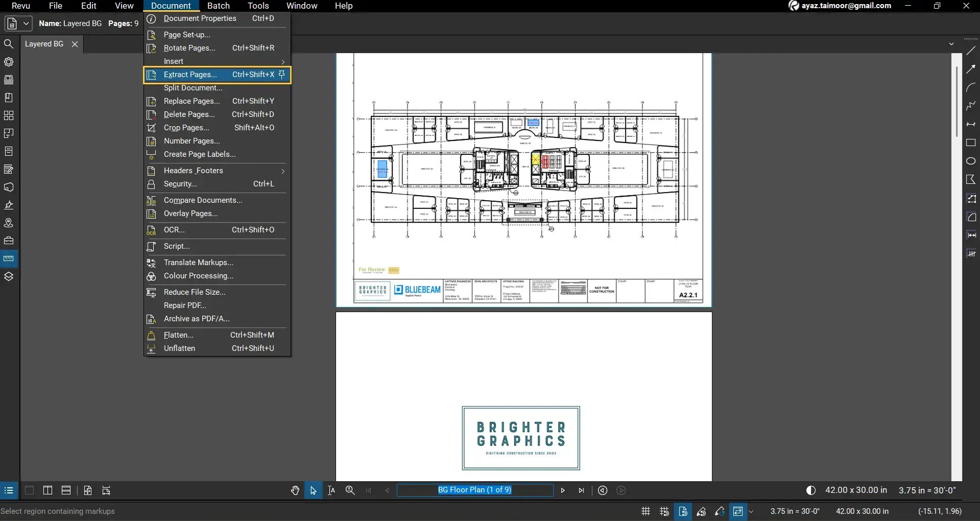Choose Rotate Pages menu entry
The height and width of the screenshot is (521, 980).
tap(217, 48)
